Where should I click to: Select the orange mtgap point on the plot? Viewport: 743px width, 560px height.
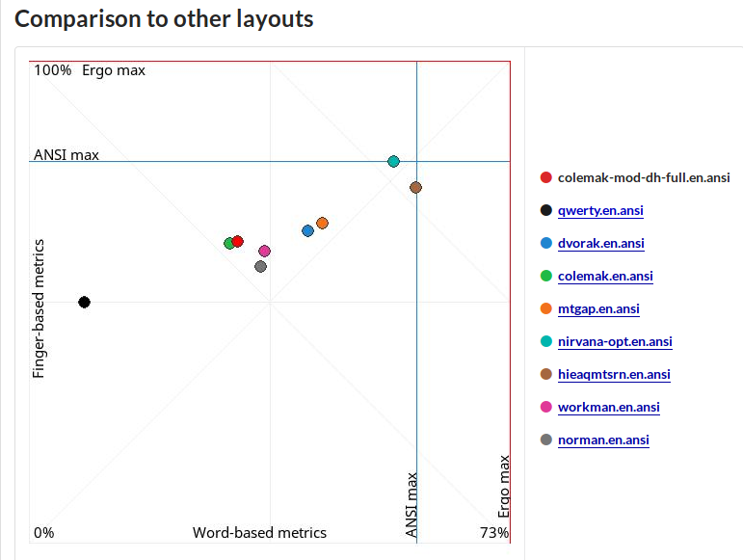(323, 223)
